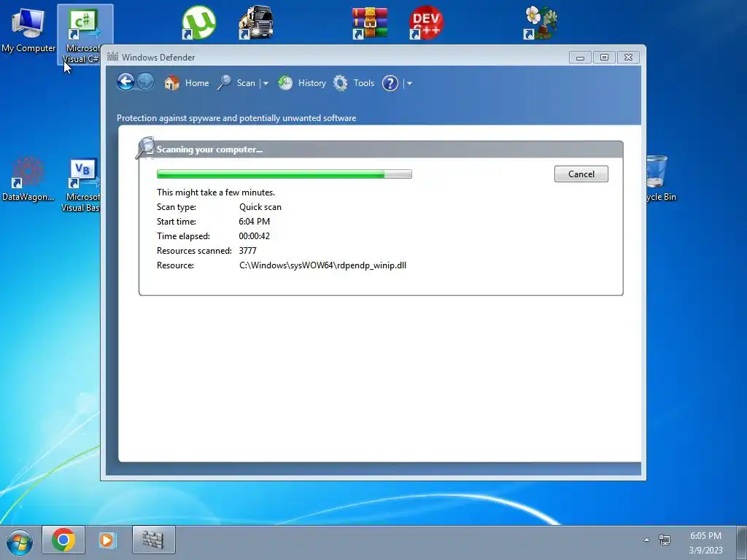Click the start time value 6:04 PM
747x560 pixels.
[x=254, y=222]
